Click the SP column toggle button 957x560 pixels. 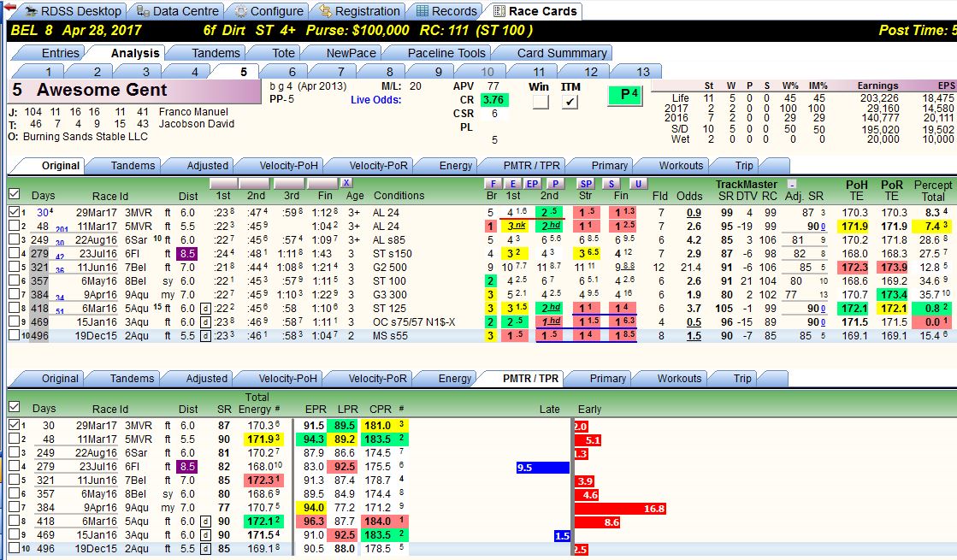pyautogui.click(x=586, y=183)
